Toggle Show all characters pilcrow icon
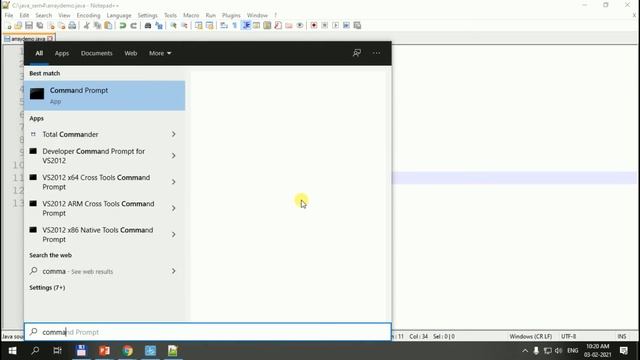Image resolution: width=640 pixels, height=360 pixels. (x=235, y=26)
